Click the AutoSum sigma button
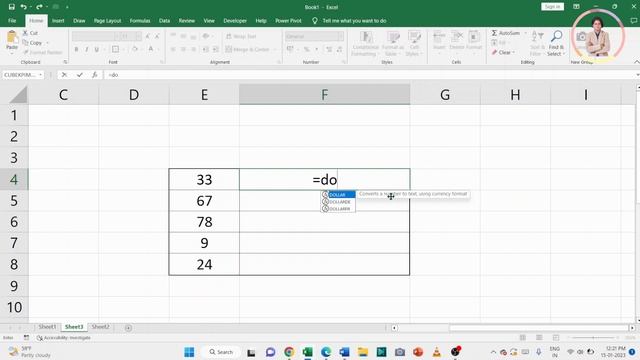Viewport: 640px width, 360px height. [x=506, y=33]
